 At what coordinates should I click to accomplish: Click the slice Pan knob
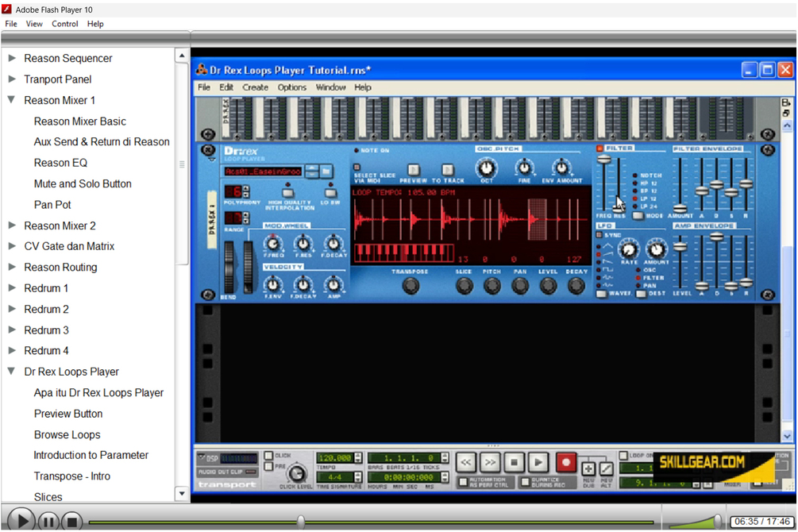coord(519,286)
